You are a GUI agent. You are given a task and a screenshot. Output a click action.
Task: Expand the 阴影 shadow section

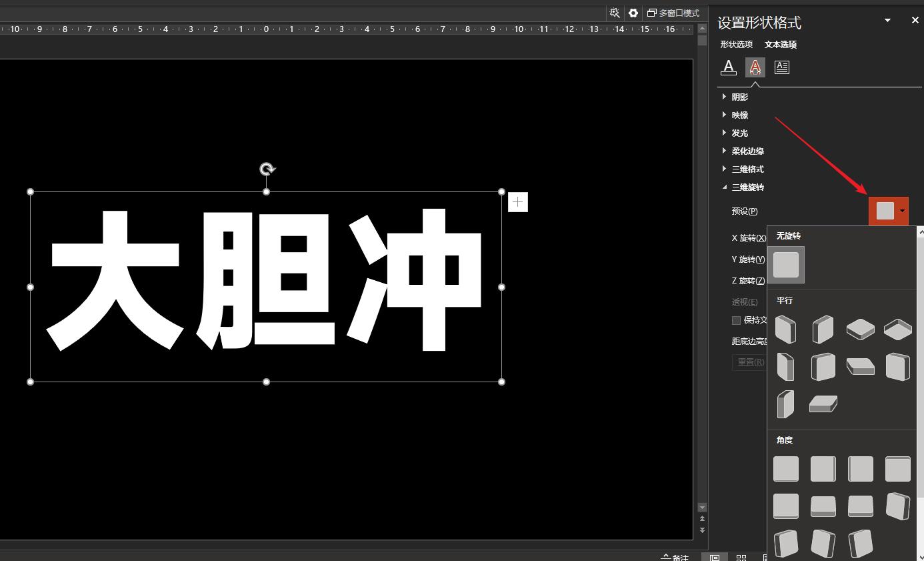pos(739,96)
